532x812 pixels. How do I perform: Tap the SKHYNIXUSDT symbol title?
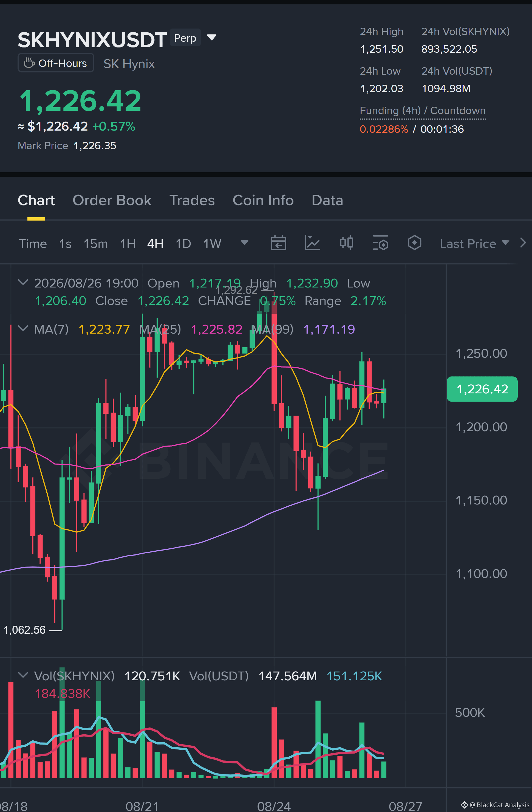click(92, 40)
